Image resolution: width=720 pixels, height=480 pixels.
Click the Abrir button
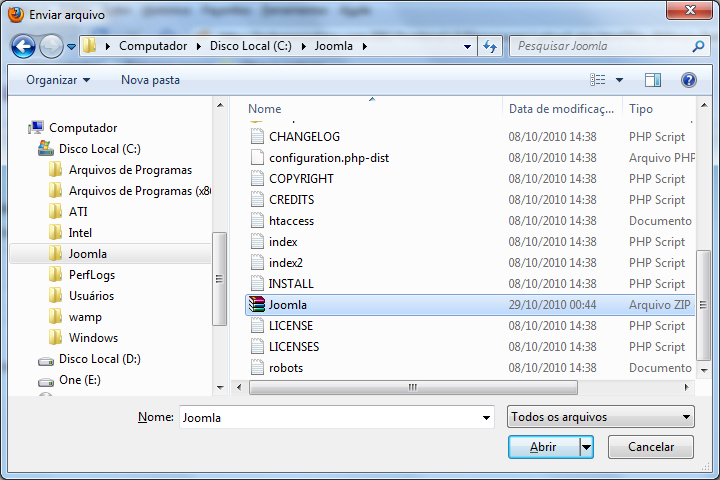[x=544, y=447]
